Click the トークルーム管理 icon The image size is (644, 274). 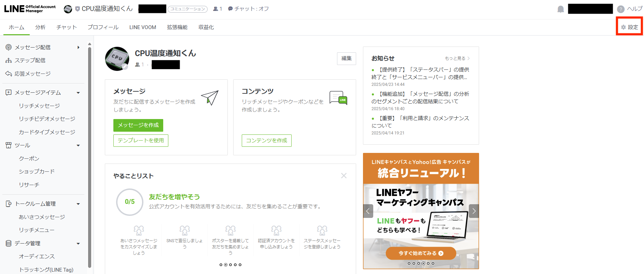[9, 204]
